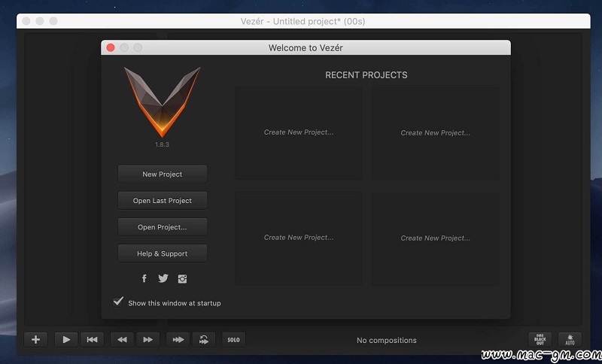Select the bottom-right Create New Project tile

(x=435, y=238)
